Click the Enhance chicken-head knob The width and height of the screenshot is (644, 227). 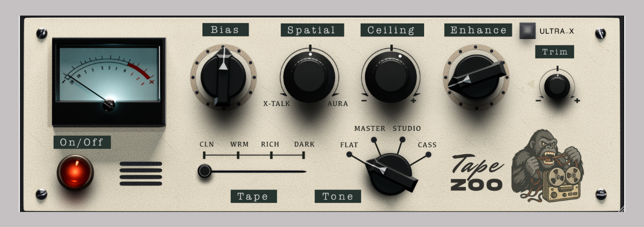[x=475, y=76]
